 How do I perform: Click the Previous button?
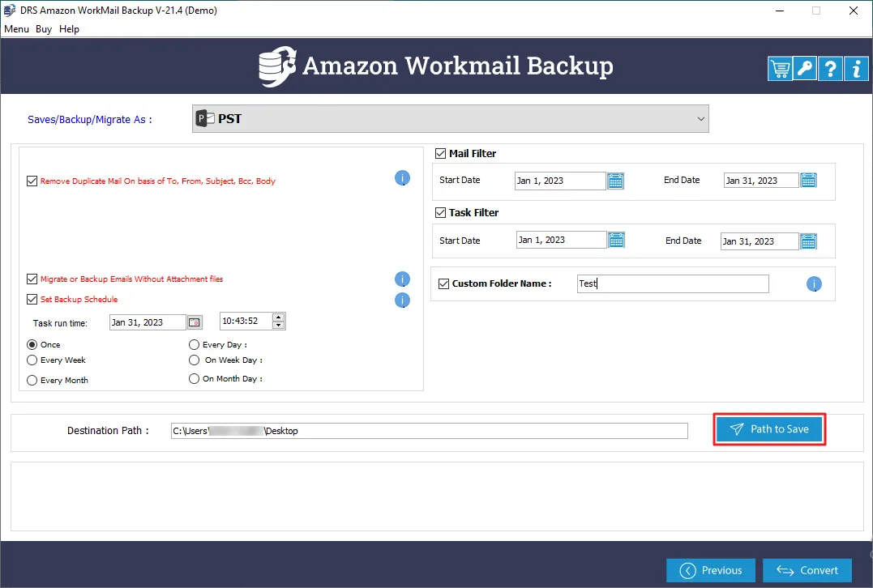tap(711, 571)
